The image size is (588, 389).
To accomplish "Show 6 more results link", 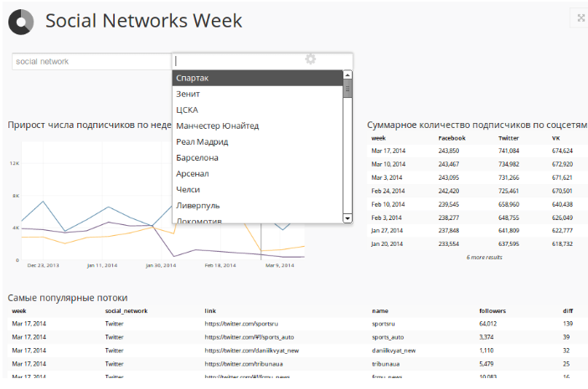I will 484,257.
